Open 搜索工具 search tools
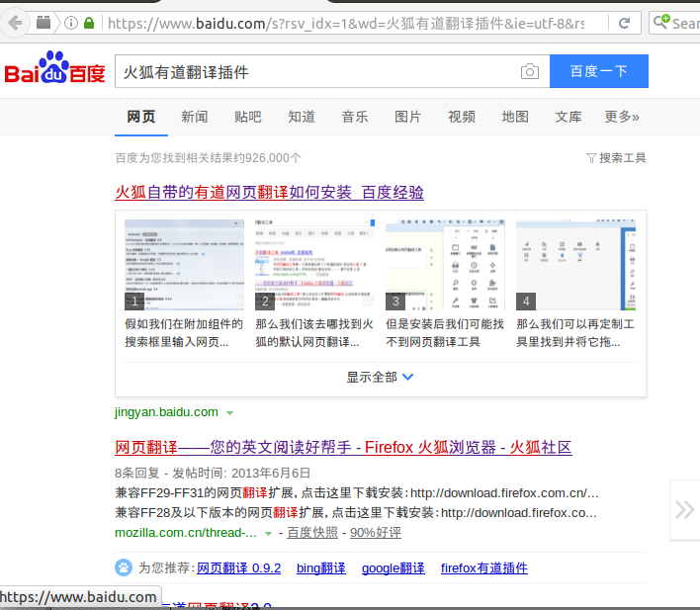Screen dimensions: 700x610 click(622, 158)
